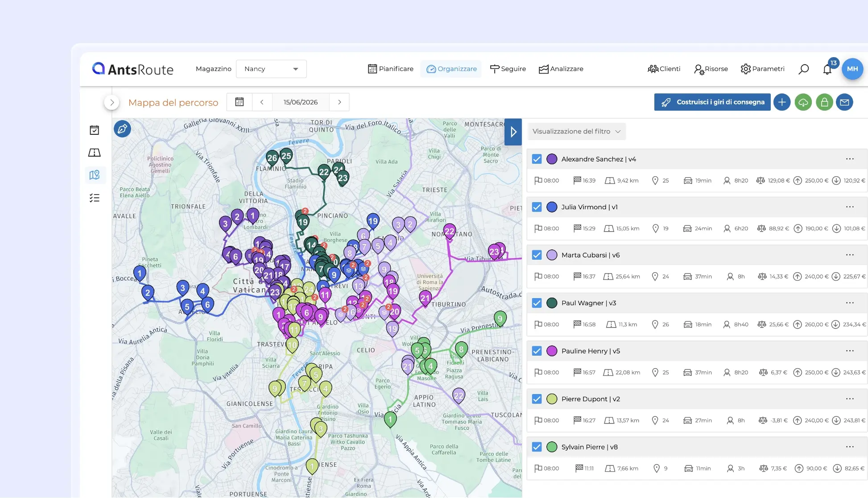The width and height of the screenshot is (868, 498).
Task: Open options for Marta Cubarsi route
Action: pos(850,255)
